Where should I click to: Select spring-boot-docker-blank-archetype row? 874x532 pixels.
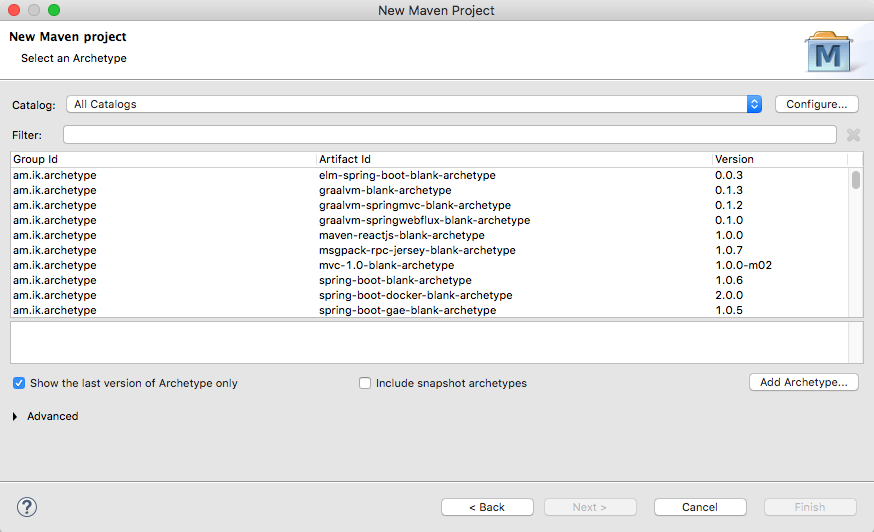click(x=429, y=296)
